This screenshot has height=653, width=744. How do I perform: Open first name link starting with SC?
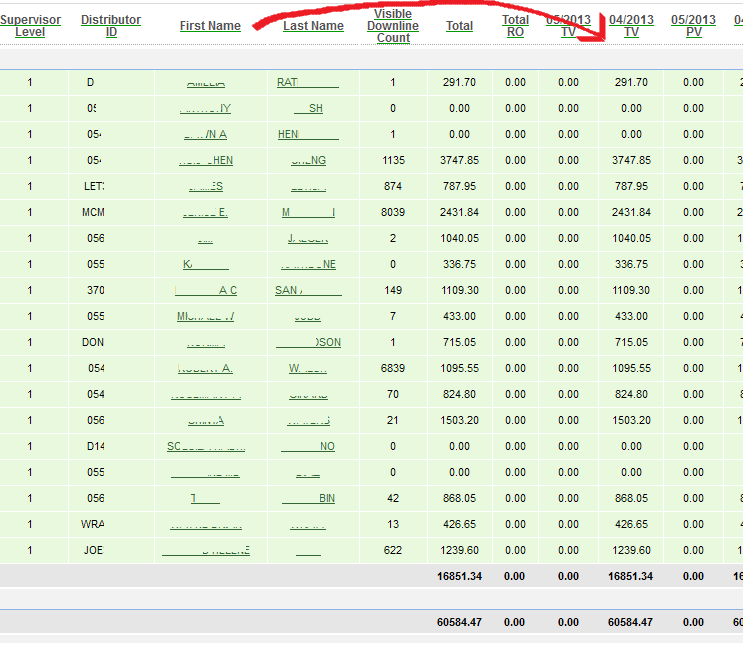[206, 447]
